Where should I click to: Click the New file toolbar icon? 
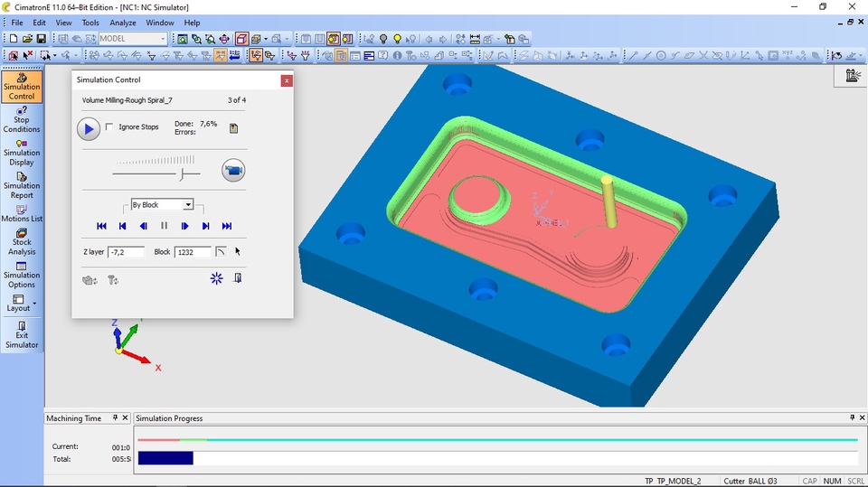coord(14,39)
